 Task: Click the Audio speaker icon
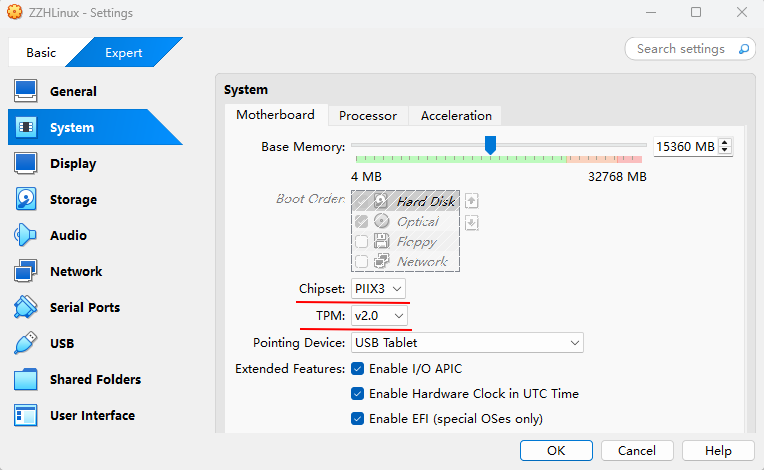(x=25, y=235)
